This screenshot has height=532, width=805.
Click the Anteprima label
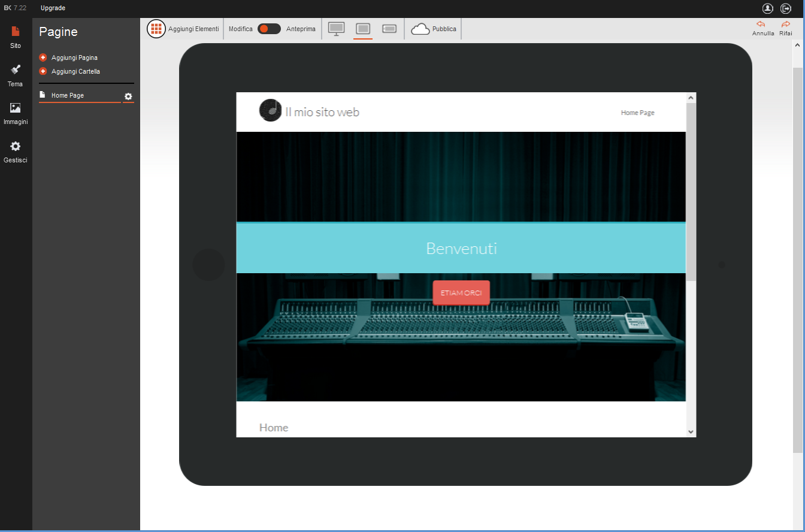(301, 29)
